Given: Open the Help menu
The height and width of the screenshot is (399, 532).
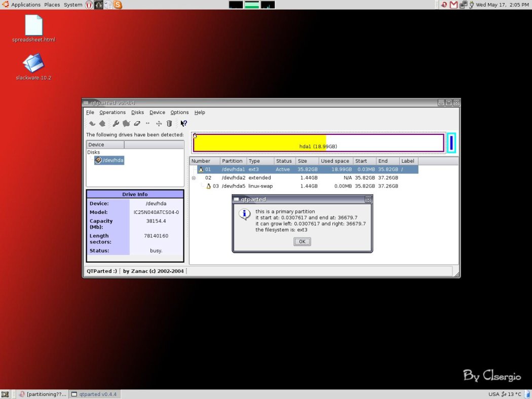Looking at the screenshot, I should [x=200, y=113].
